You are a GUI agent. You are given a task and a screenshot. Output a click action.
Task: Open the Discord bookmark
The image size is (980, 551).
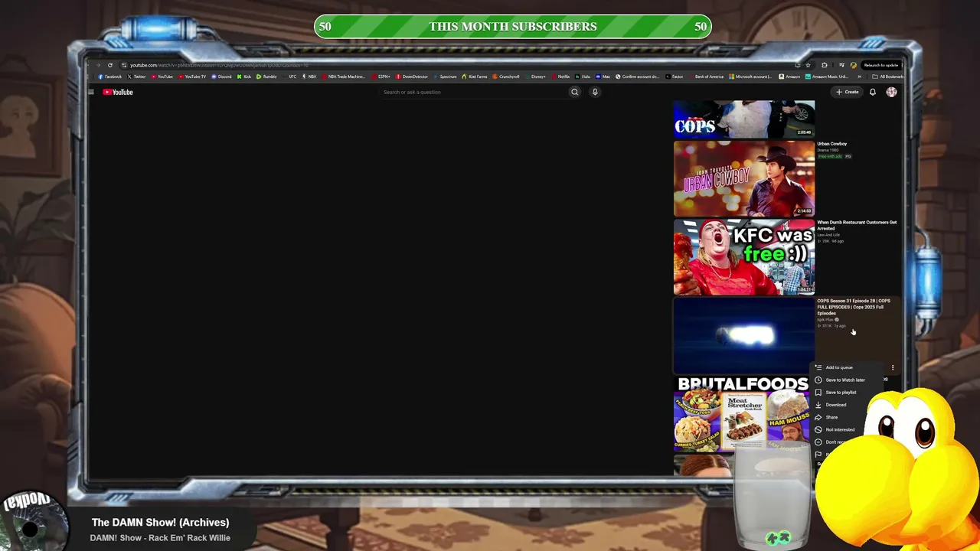click(222, 77)
